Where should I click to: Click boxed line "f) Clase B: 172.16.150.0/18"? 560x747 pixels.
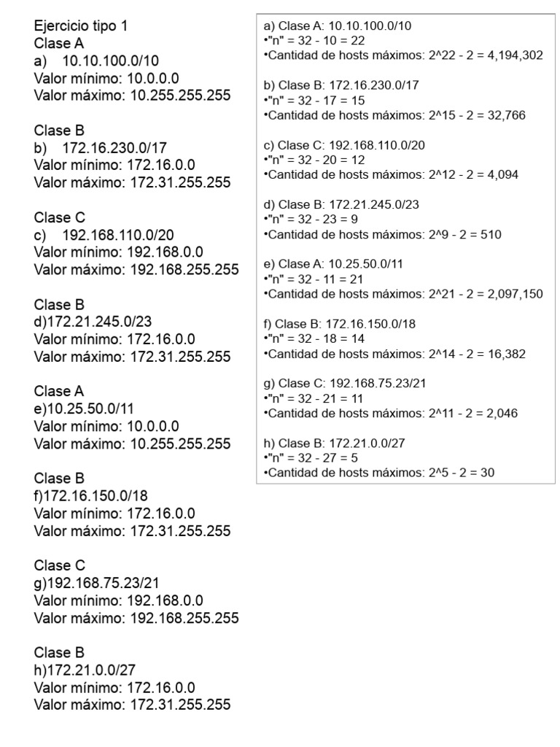[x=339, y=323]
